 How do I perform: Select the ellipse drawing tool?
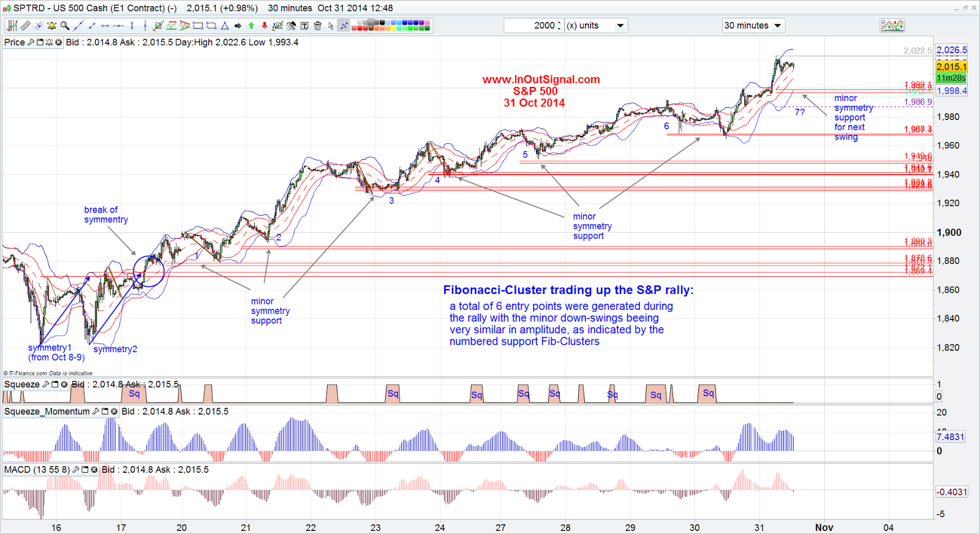(x=211, y=26)
